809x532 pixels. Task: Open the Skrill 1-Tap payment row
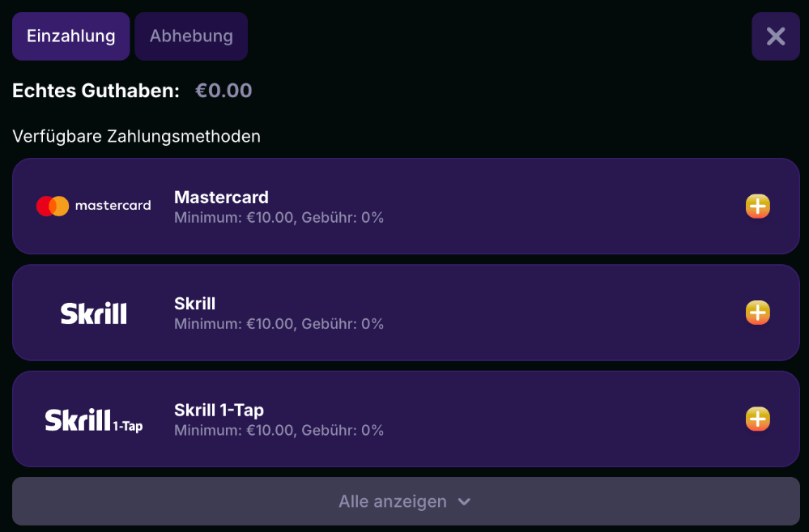405,419
